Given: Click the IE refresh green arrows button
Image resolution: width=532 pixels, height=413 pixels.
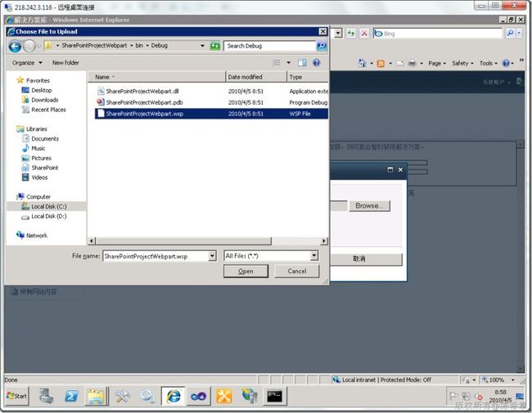Looking at the screenshot, I should (351, 34).
